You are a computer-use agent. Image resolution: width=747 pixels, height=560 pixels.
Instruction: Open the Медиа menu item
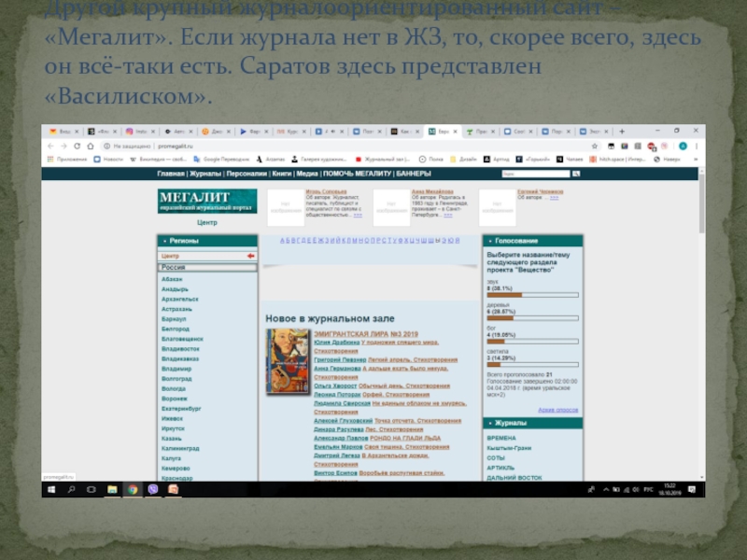[x=307, y=174]
